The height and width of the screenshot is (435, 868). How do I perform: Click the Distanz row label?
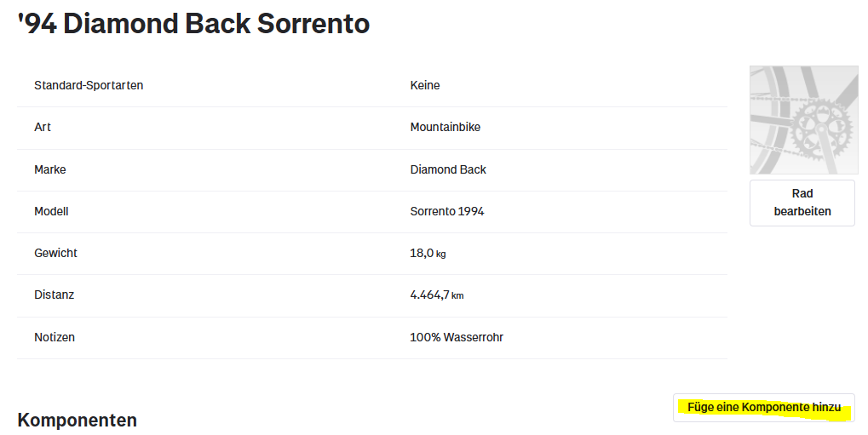(54, 295)
